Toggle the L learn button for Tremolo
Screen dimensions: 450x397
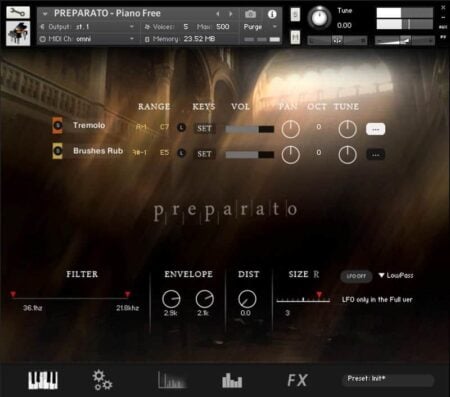pyautogui.click(x=181, y=127)
